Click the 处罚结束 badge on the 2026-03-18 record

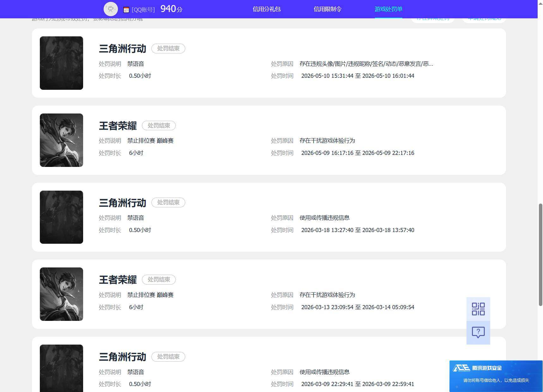tap(168, 202)
